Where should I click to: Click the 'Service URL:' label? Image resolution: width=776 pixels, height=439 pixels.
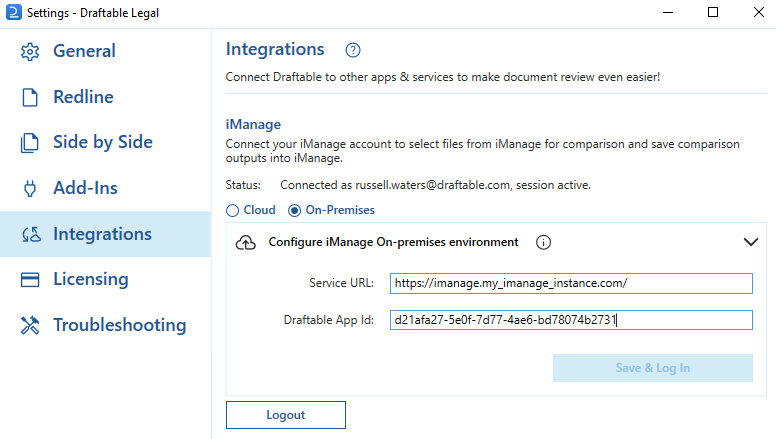(x=341, y=283)
